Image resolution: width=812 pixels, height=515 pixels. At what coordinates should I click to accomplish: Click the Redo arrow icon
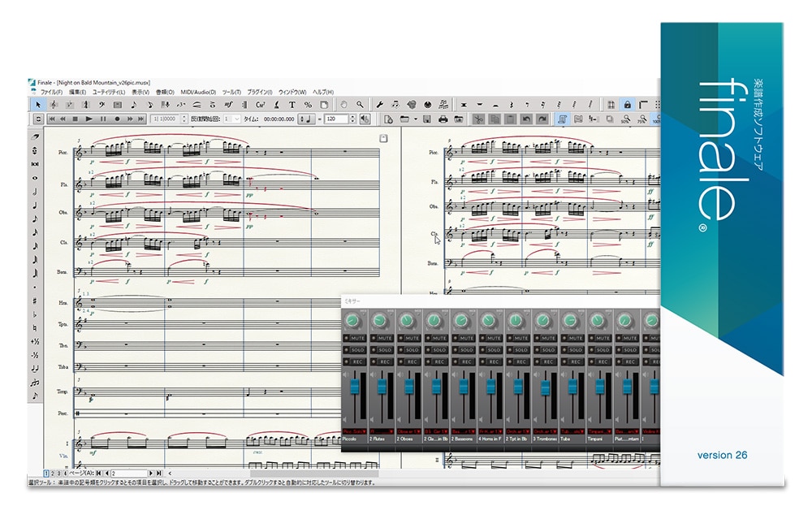click(542, 119)
